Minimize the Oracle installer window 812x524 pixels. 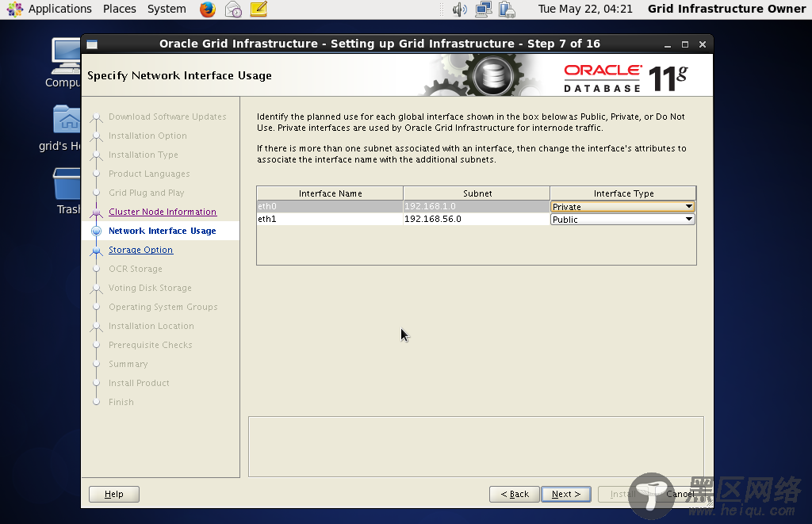coord(668,44)
